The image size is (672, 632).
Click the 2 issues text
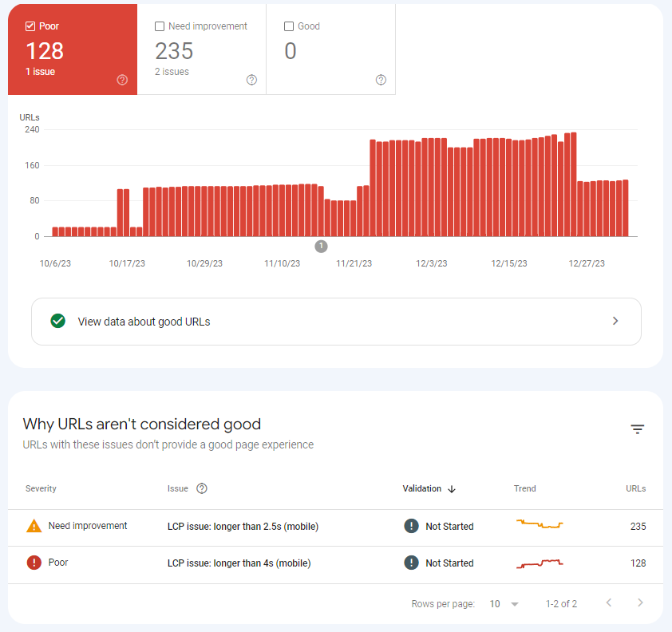coord(172,72)
